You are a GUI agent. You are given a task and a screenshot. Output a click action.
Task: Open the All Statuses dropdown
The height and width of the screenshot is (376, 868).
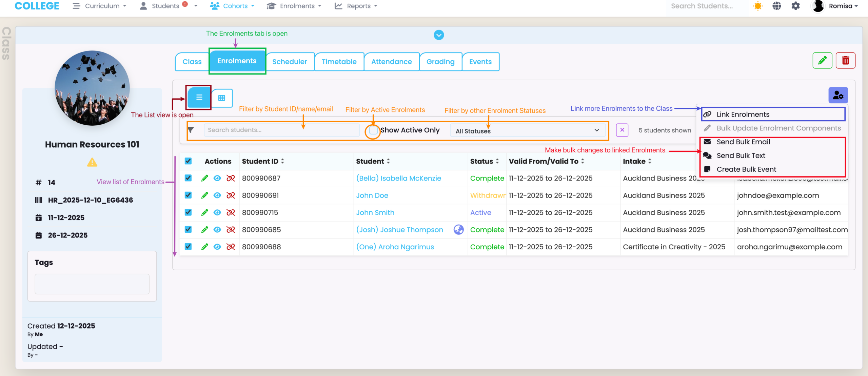pyautogui.click(x=527, y=130)
